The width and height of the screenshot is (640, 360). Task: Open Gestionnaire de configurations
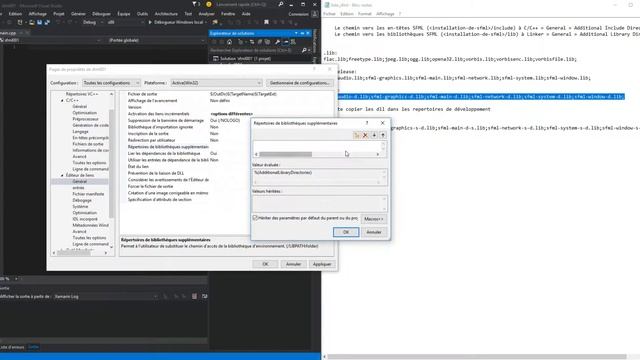tap(299, 83)
